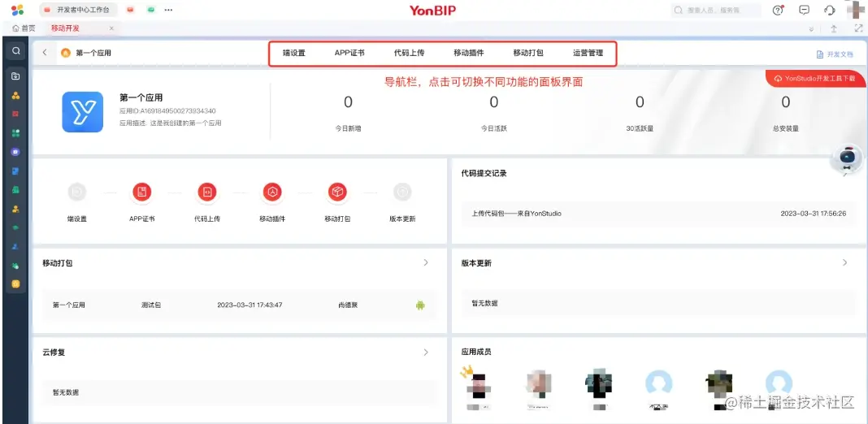868x424 pixels.
Task: Select the 测试包 row text
Action: click(x=151, y=305)
